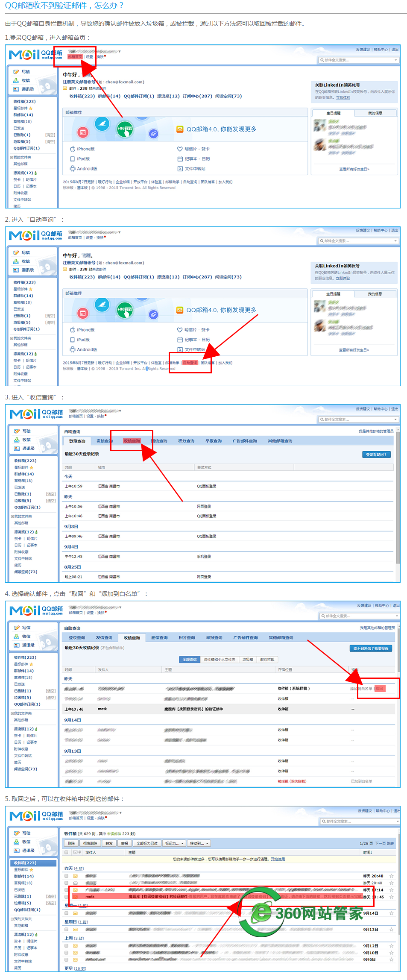Click the blue bird circle icon in step 1 banner

click(x=102, y=124)
